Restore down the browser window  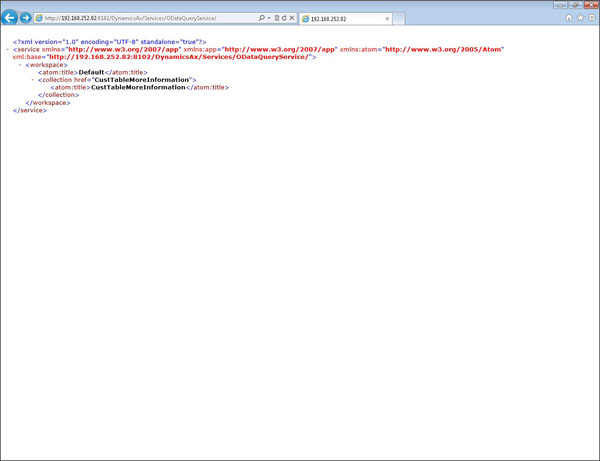tap(575, 5)
